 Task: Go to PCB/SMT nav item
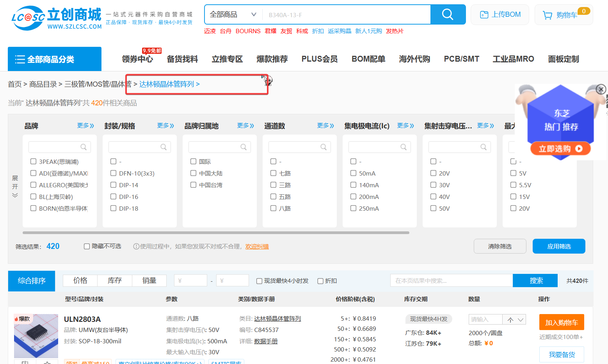click(462, 59)
